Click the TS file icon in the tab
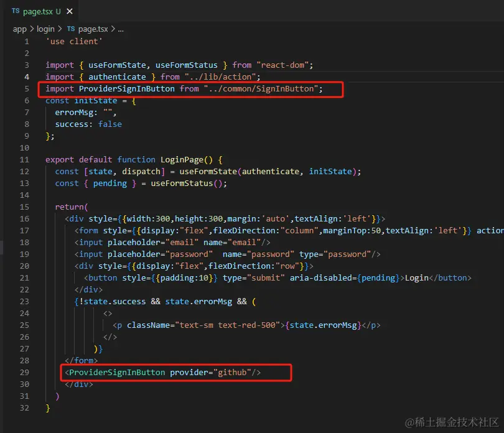This screenshot has width=504, height=433. point(16,11)
